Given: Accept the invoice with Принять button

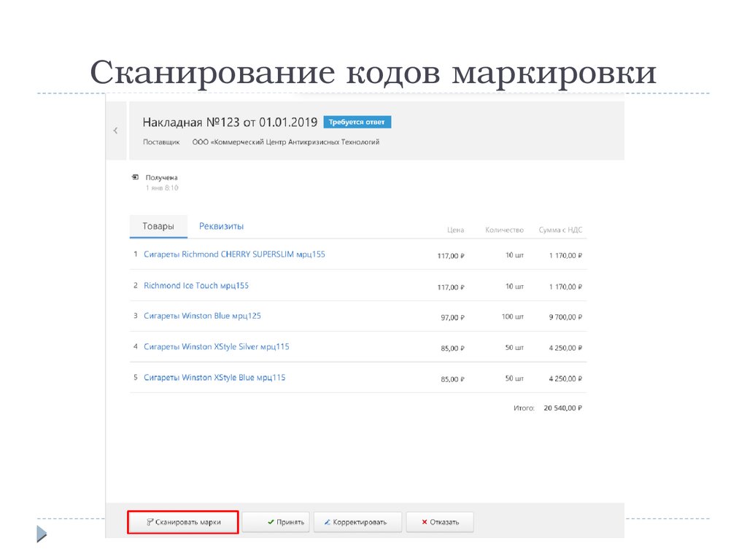Looking at the screenshot, I should (276, 522).
